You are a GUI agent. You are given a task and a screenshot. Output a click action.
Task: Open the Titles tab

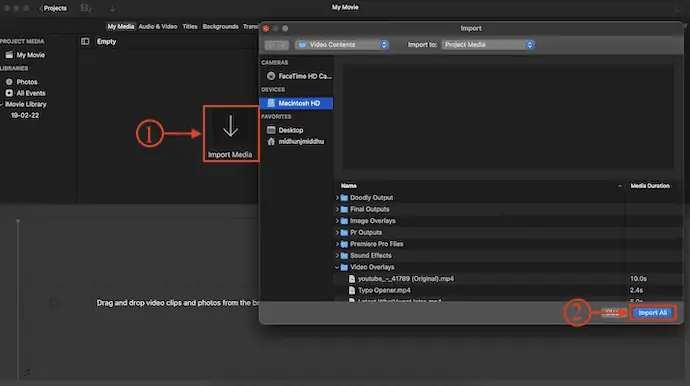[190, 26]
